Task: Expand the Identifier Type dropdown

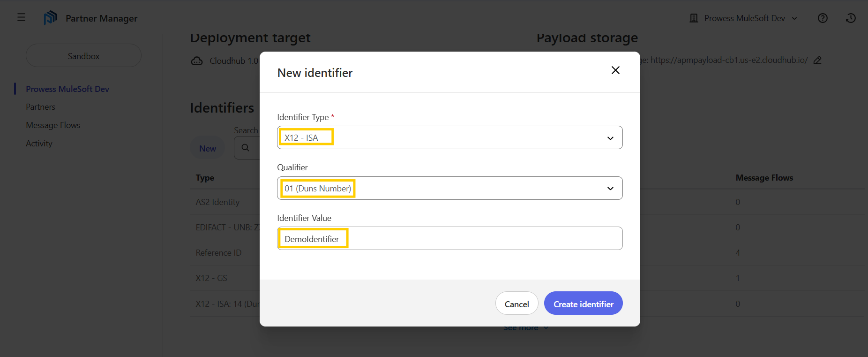Action: pyautogui.click(x=610, y=138)
